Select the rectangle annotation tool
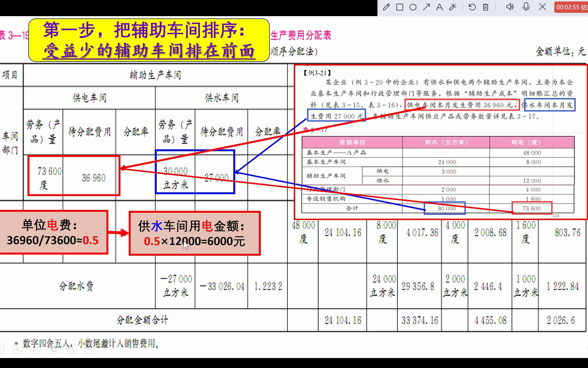The width and height of the screenshot is (588, 368). (x=400, y=7)
